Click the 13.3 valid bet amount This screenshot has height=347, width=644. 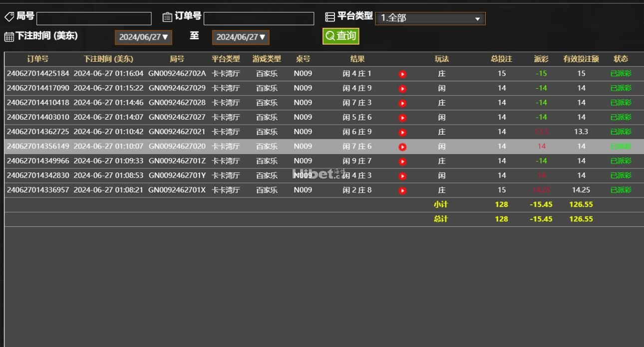(581, 132)
